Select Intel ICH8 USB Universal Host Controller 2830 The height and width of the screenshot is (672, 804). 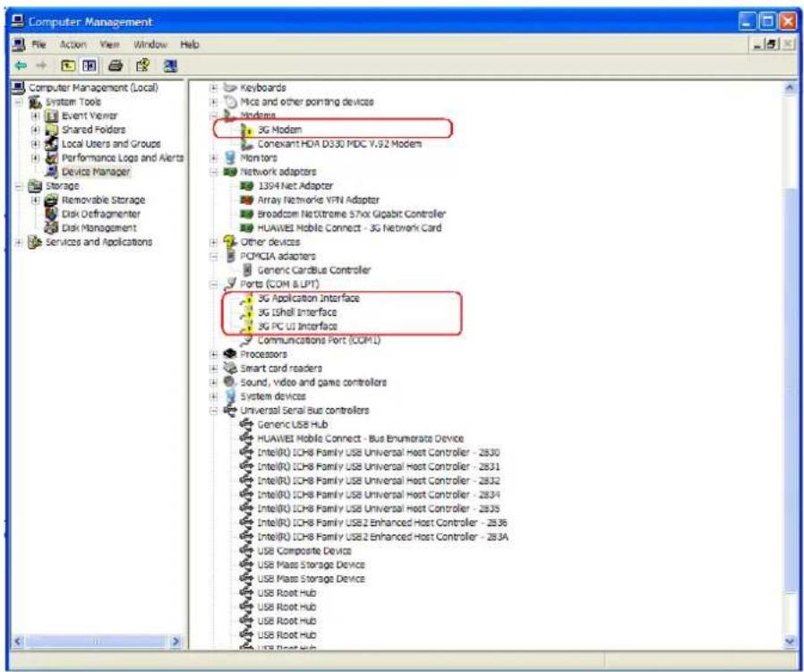379,453
